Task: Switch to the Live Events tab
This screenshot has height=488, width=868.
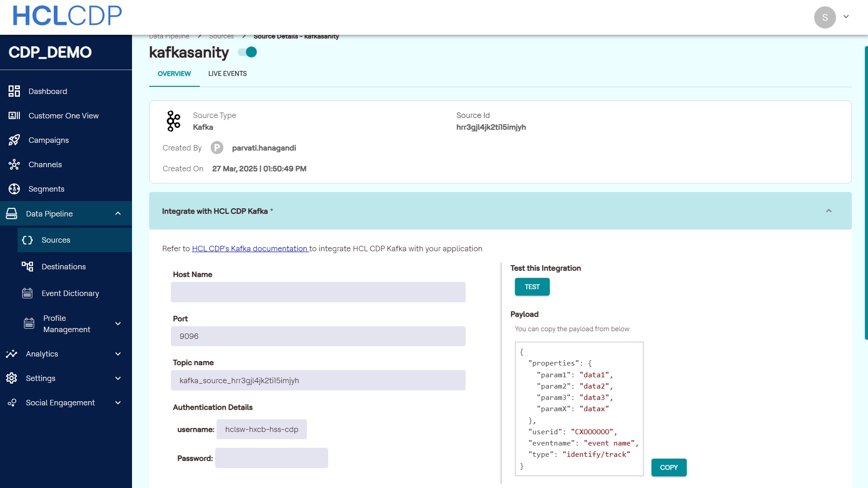Action: [227, 74]
